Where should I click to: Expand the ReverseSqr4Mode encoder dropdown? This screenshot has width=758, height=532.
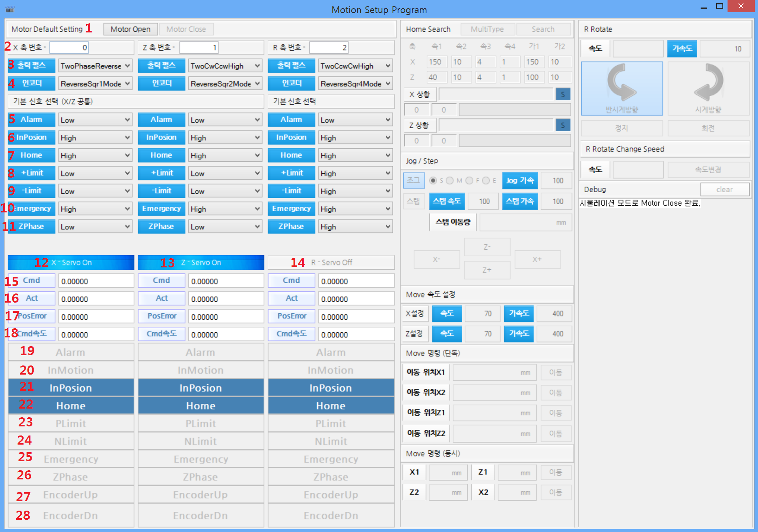click(x=355, y=84)
